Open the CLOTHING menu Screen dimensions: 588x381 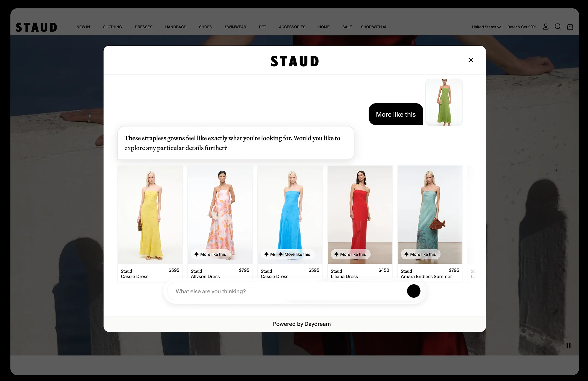pos(112,27)
